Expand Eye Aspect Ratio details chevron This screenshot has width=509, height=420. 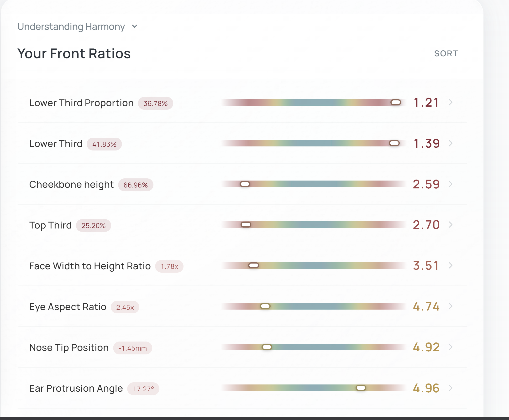tap(451, 306)
